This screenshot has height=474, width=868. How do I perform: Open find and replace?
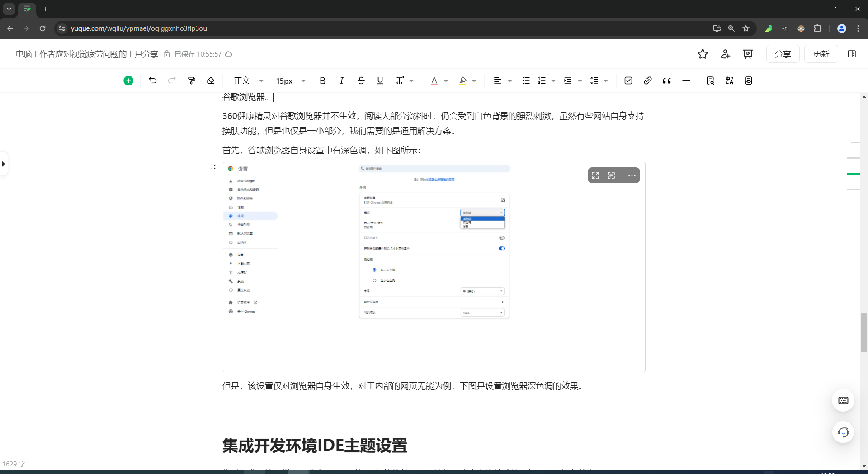(710, 81)
